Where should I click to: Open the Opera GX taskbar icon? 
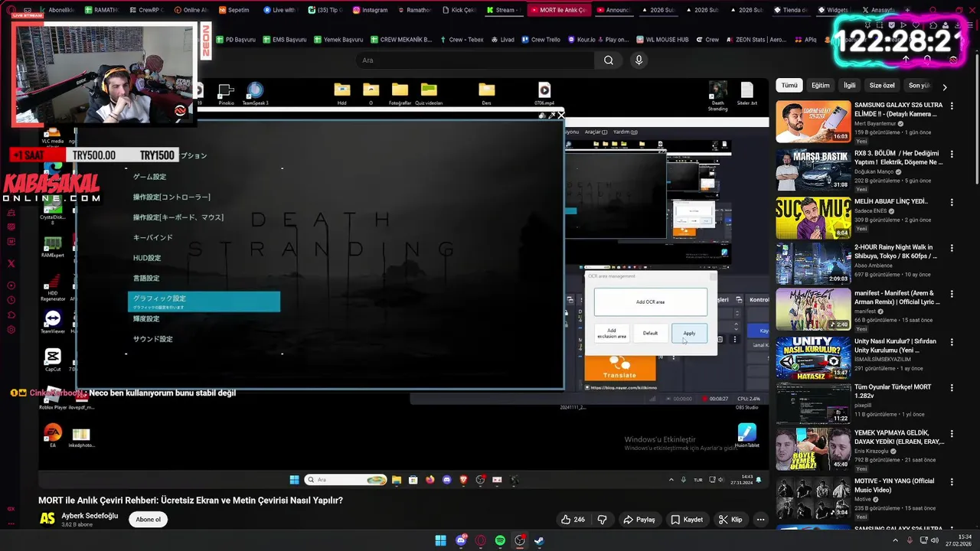[481, 540]
